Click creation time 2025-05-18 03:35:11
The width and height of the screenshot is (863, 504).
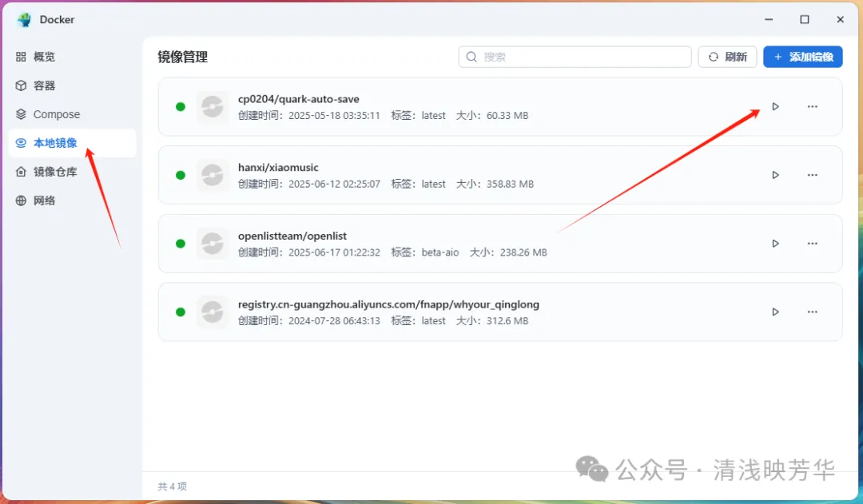(334, 116)
